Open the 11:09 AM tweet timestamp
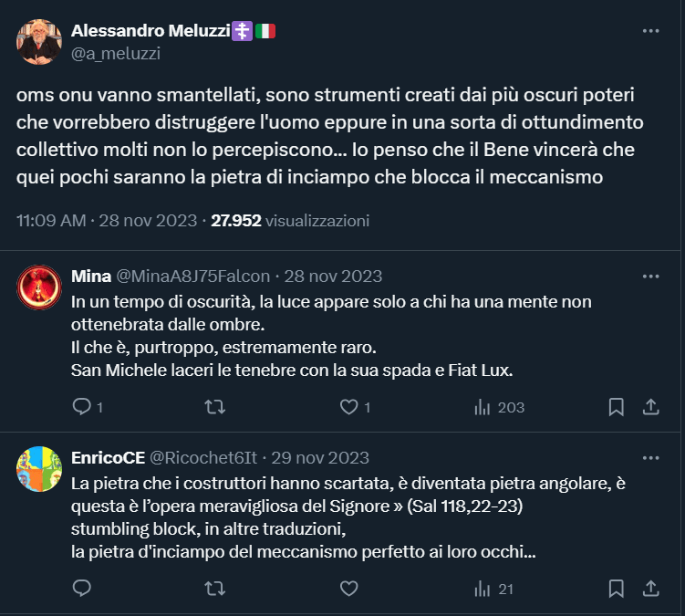The image size is (685, 616). [51, 220]
